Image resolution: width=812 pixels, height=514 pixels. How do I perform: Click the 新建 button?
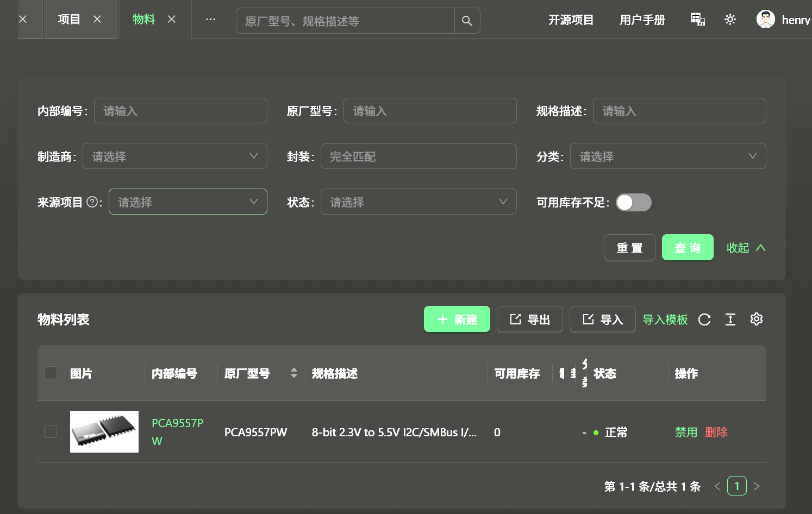pyautogui.click(x=457, y=319)
